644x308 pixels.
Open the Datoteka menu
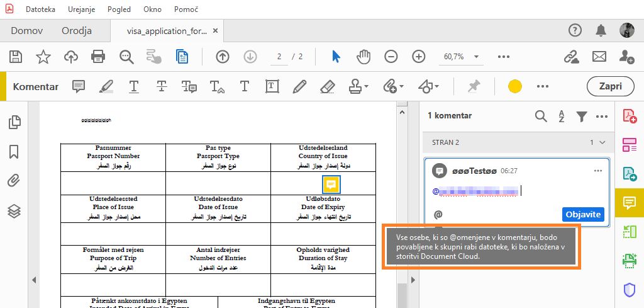(40, 9)
